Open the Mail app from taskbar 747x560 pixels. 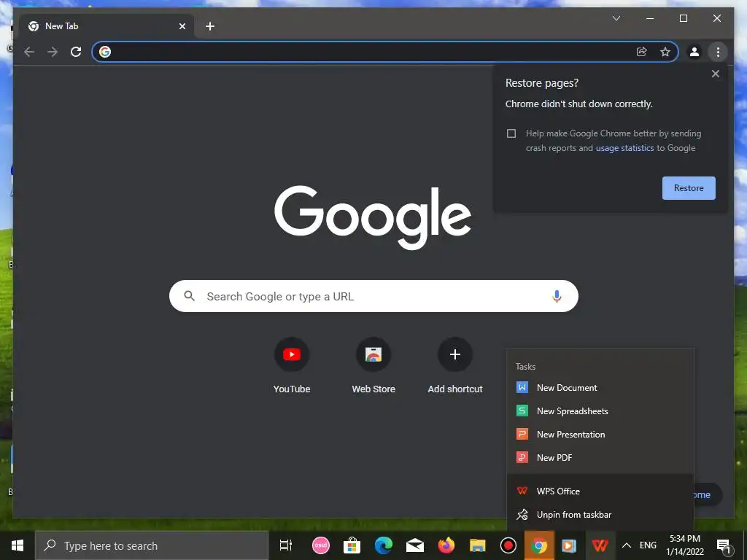coord(414,545)
